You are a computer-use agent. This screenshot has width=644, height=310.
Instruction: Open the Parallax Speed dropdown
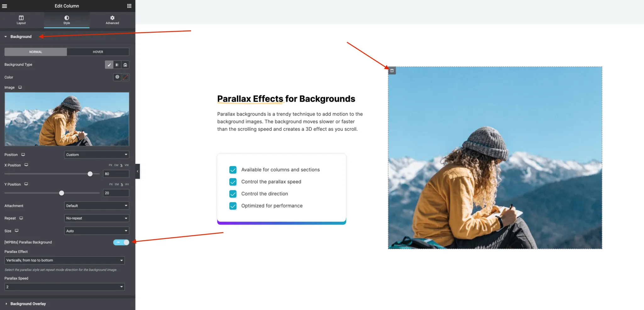[64, 287]
